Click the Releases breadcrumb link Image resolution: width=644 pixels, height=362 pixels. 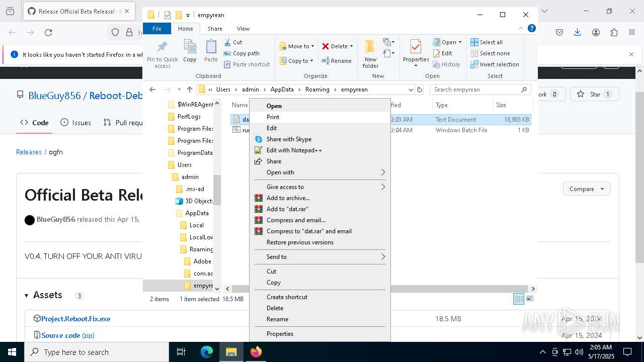(x=29, y=152)
